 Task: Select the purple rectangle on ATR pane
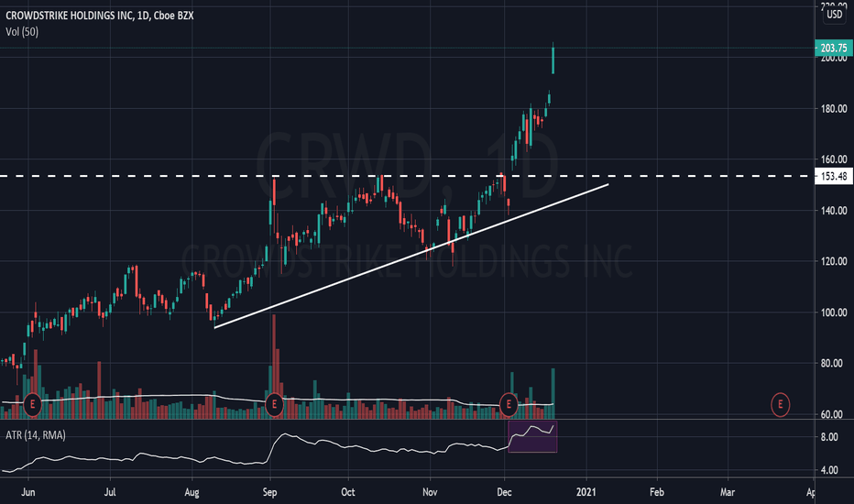(532, 436)
